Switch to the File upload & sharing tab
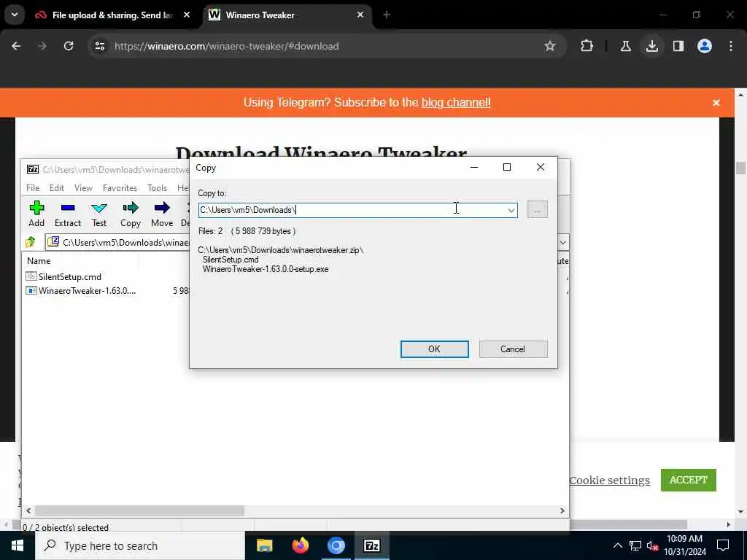This screenshot has height=560, width=747. click(x=113, y=15)
